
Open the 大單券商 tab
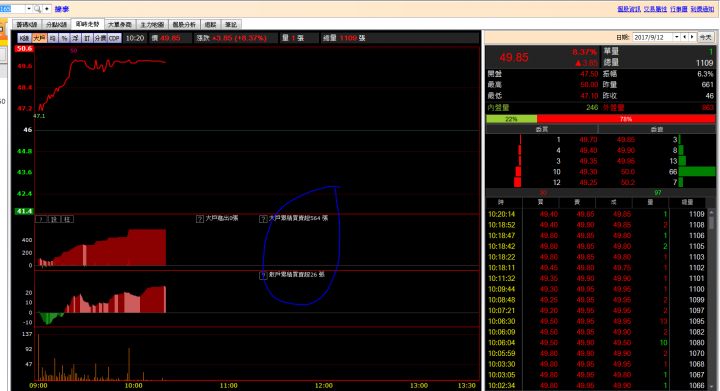(x=120, y=24)
